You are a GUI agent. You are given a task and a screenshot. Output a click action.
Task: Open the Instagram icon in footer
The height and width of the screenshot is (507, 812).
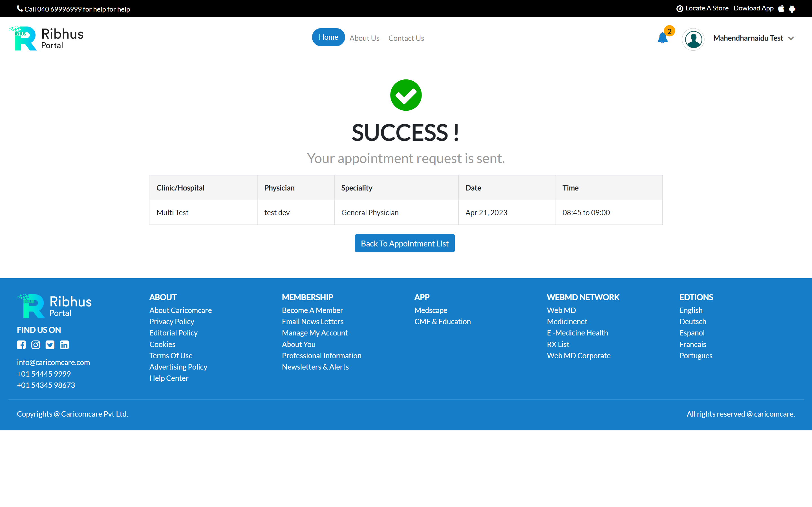[36, 345]
